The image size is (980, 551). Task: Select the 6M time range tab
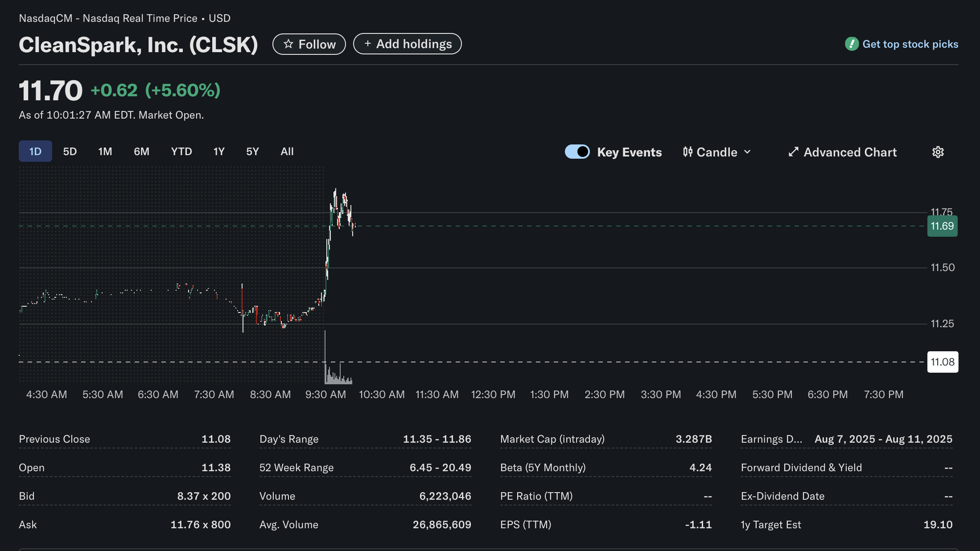(142, 152)
